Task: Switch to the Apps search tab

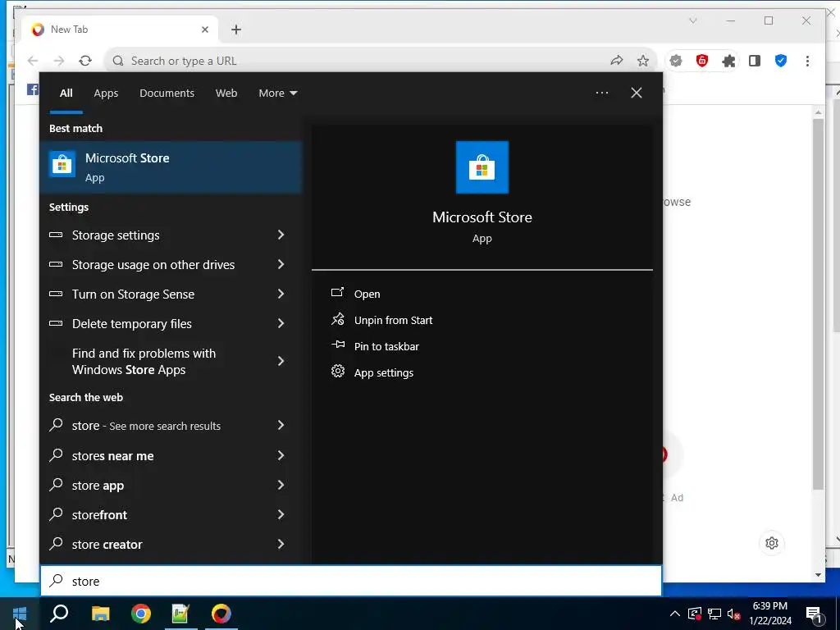Action: coord(106,93)
